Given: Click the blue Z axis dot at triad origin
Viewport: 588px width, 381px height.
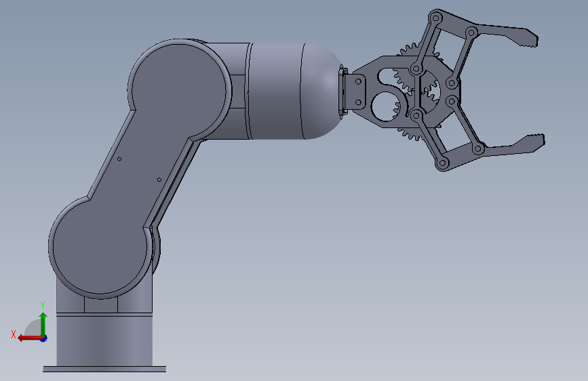Looking at the screenshot, I should [x=44, y=338].
